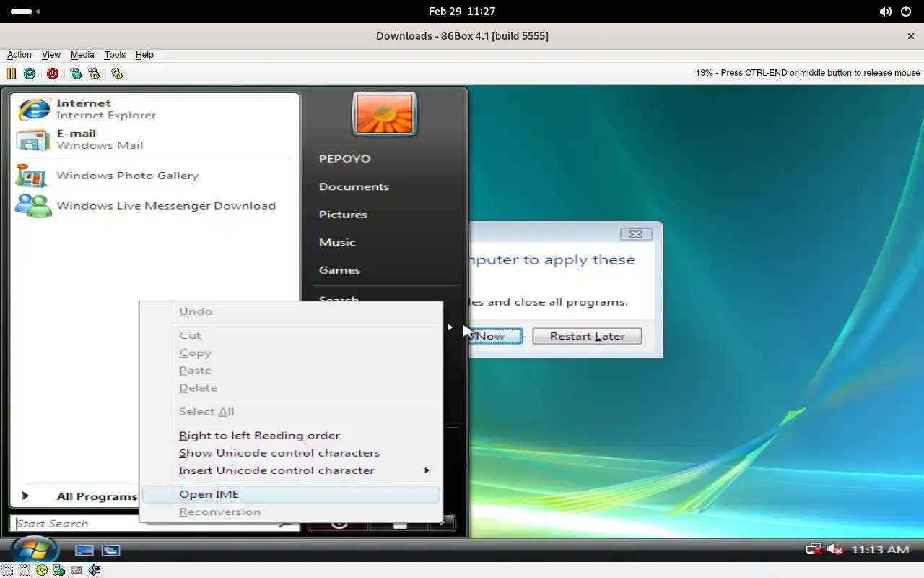Click the muted volume tray icon
This screenshot has width=924, height=578.
point(835,550)
